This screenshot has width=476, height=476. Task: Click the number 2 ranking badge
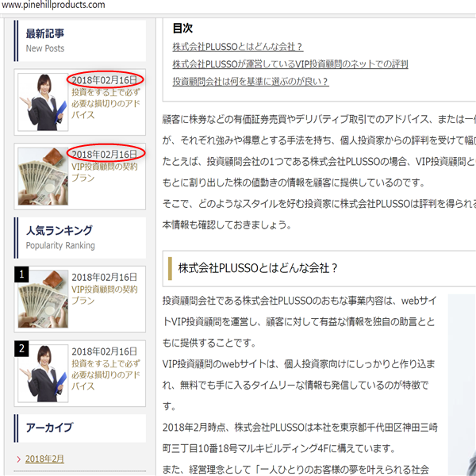point(22,347)
